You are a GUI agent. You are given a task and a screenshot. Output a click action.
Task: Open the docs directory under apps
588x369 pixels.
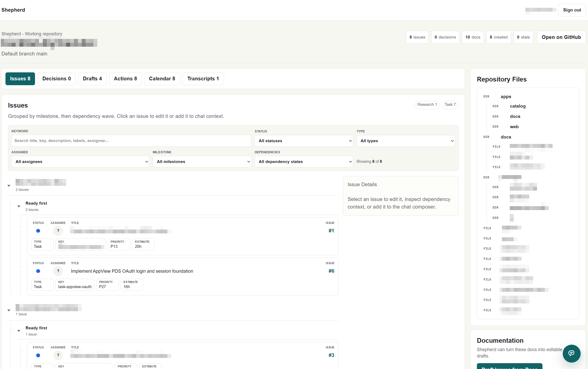tap(515, 116)
